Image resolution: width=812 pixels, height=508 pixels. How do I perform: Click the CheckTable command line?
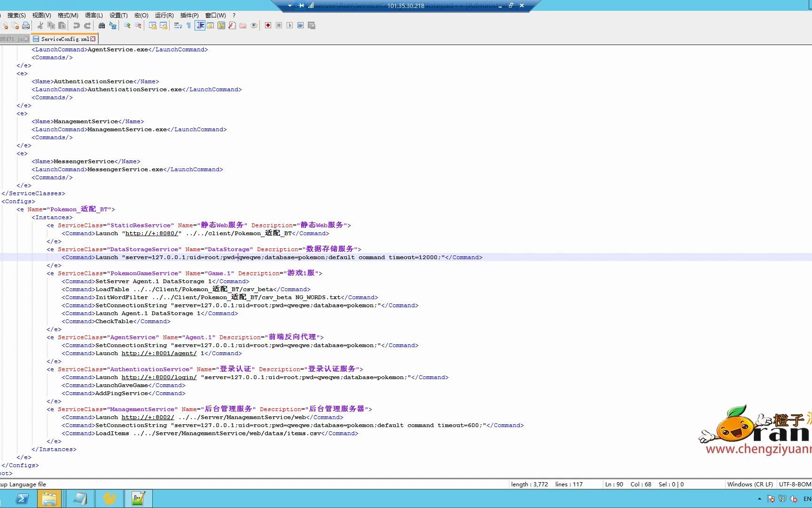[116, 321]
